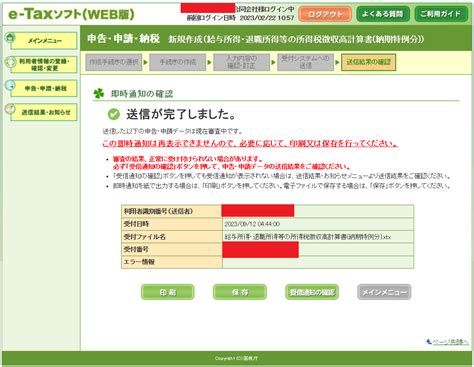Click clover icon beside 即時通知の確認
Image resolution: width=474 pixels, height=367 pixels.
99,93
